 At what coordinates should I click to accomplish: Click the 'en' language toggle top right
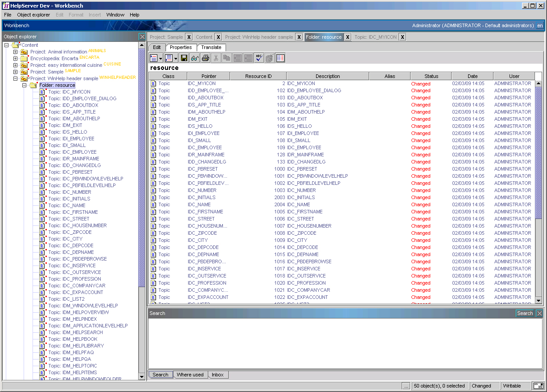point(541,26)
